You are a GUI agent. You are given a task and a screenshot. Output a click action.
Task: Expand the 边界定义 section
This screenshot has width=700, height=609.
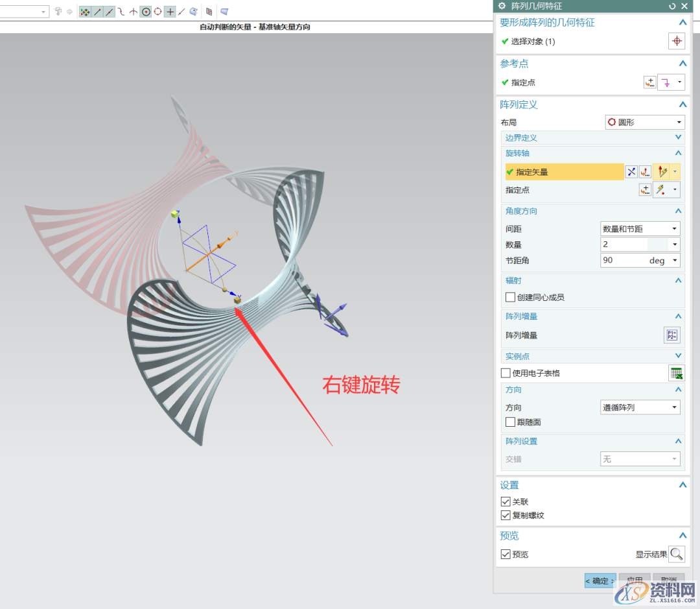point(678,137)
